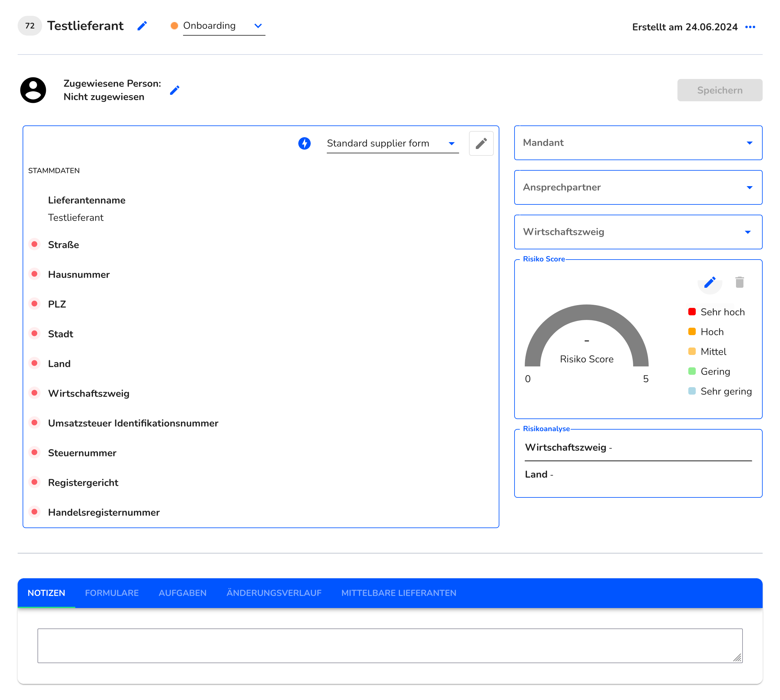The height and width of the screenshot is (700, 780).
Task: Edit the Testlieferant supplier name pencil
Action: tap(142, 26)
